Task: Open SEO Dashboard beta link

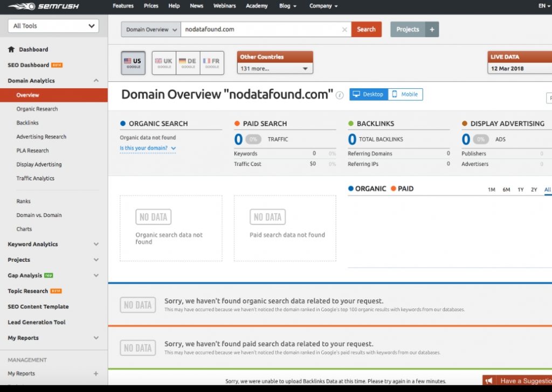Action: 35,65
